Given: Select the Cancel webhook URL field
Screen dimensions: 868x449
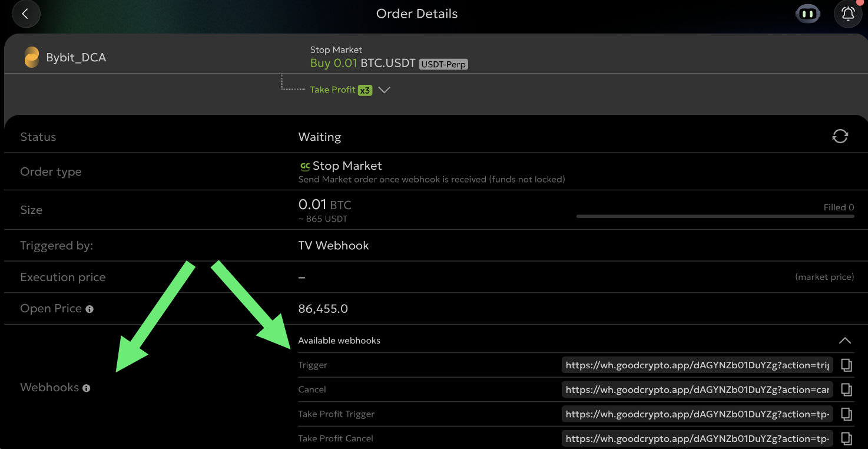Looking at the screenshot, I should (697, 389).
